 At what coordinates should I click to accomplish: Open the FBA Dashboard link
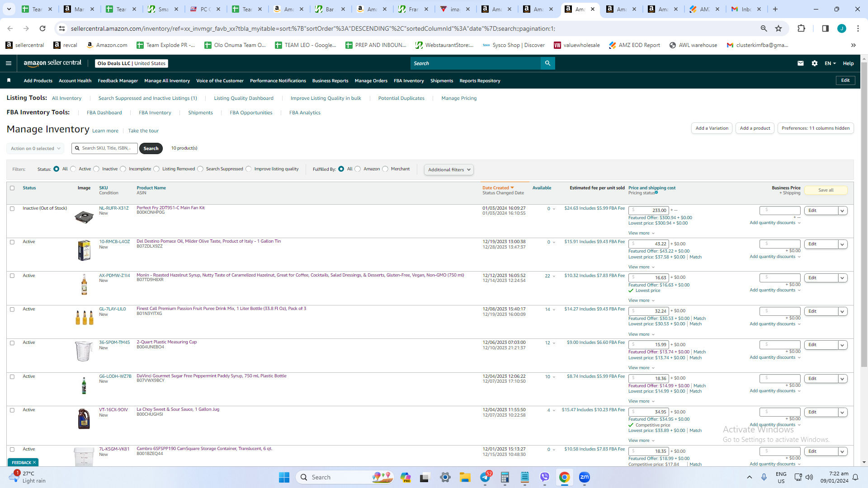coord(104,113)
